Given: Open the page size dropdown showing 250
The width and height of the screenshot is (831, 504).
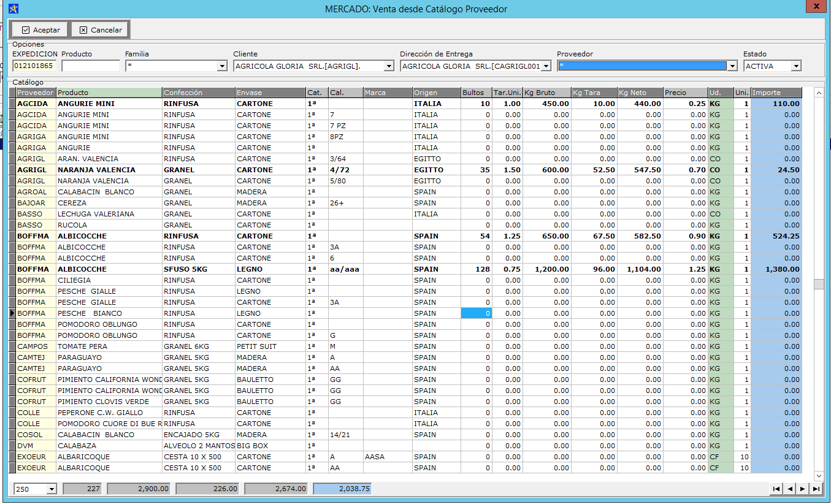Looking at the screenshot, I should [51, 489].
